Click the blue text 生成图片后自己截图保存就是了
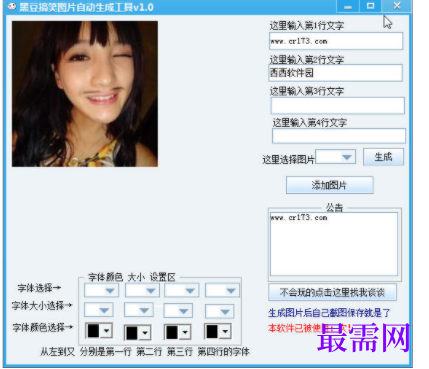The height and width of the screenshot is (369, 429). click(329, 313)
